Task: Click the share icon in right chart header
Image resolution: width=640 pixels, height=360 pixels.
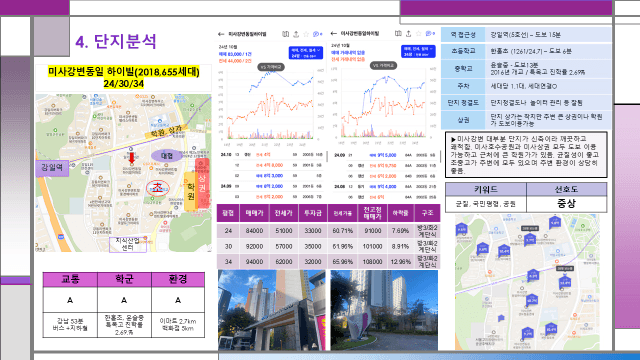Action: pyautogui.click(x=409, y=33)
